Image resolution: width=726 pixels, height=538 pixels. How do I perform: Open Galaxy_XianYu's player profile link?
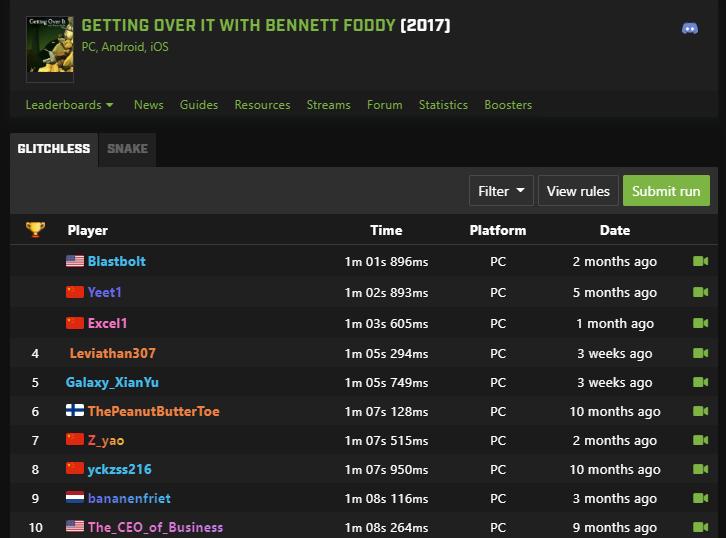(112, 382)
